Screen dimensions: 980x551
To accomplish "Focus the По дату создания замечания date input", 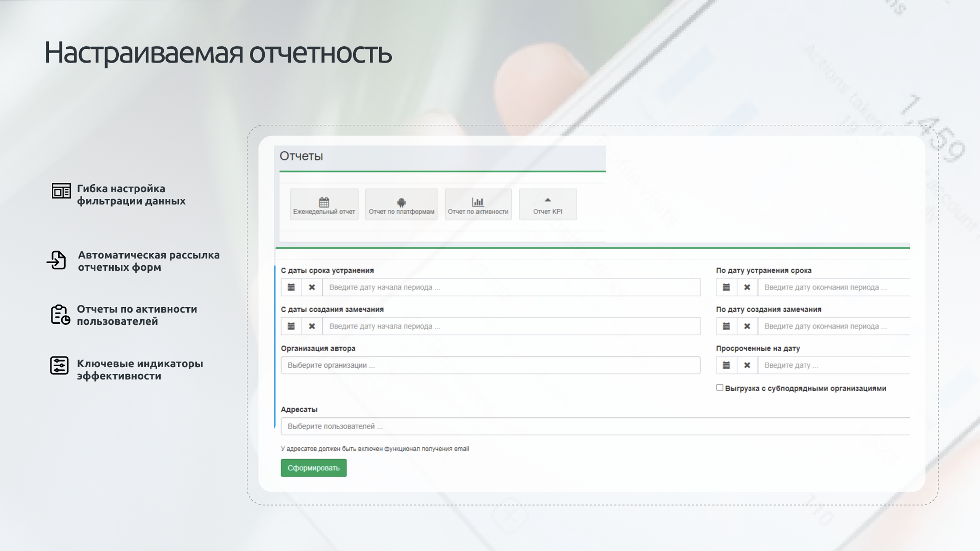I will coord(834,326).
